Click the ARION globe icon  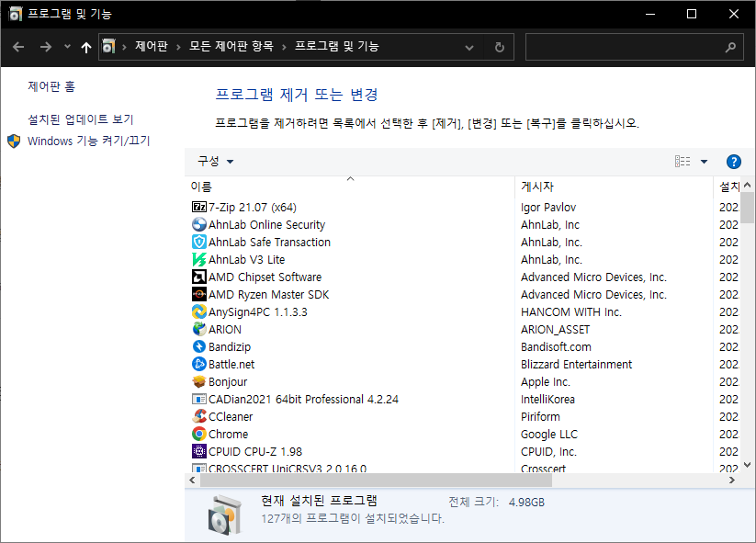pos(199,329)
